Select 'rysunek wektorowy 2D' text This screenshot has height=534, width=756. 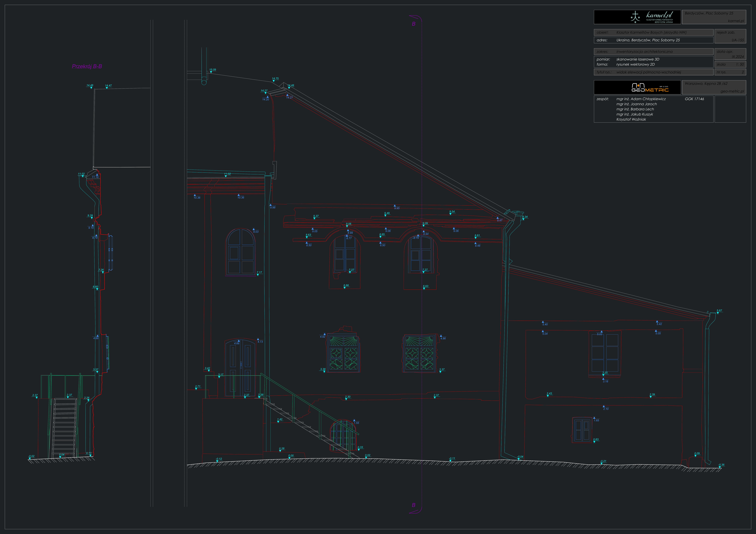pos(635,65)
